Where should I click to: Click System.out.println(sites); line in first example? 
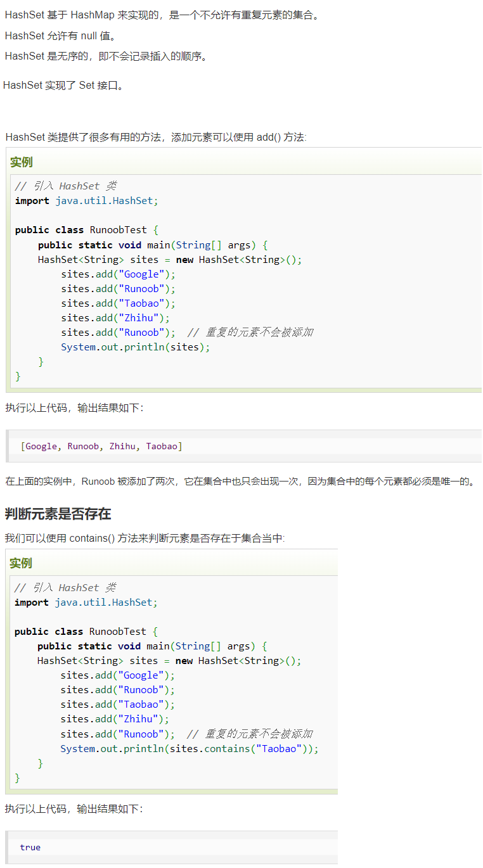coord(135,347)
